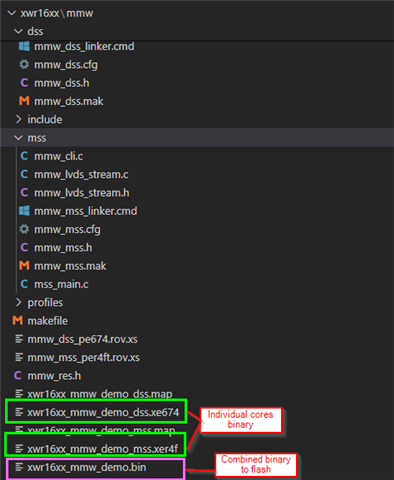Click the gear icon of mmw_mss.cfg
The height and width of the screenshot is (480, 394).
[x=24, y=229]
